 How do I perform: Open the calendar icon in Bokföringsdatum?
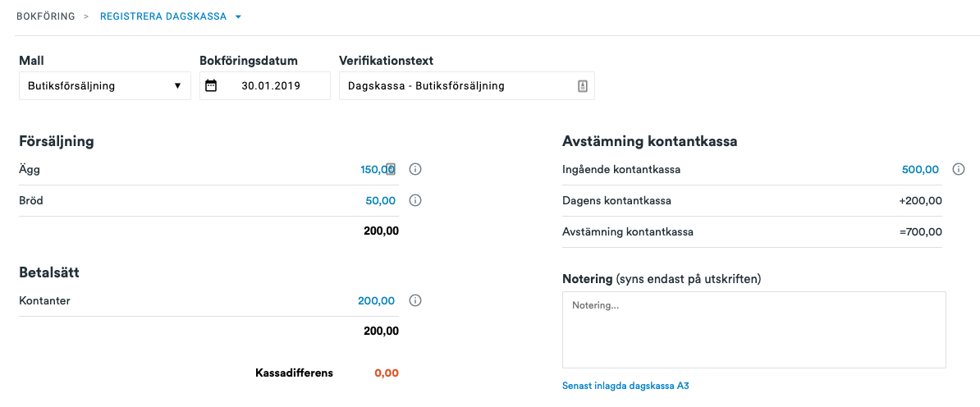coord(211,85)
